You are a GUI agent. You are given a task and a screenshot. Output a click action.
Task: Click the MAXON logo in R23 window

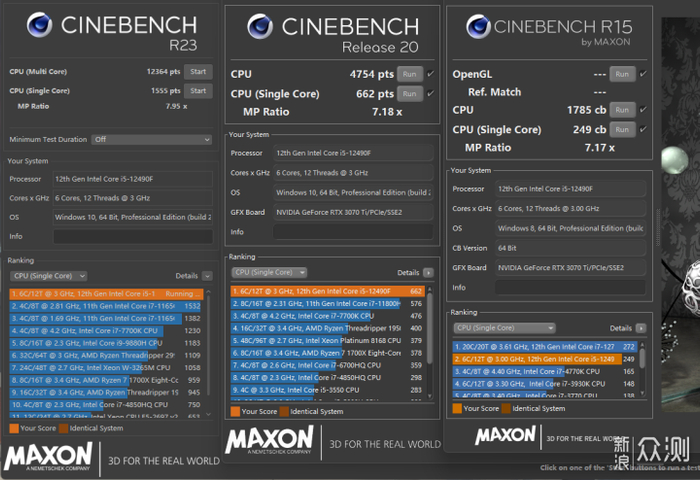[x=49, y=457]
